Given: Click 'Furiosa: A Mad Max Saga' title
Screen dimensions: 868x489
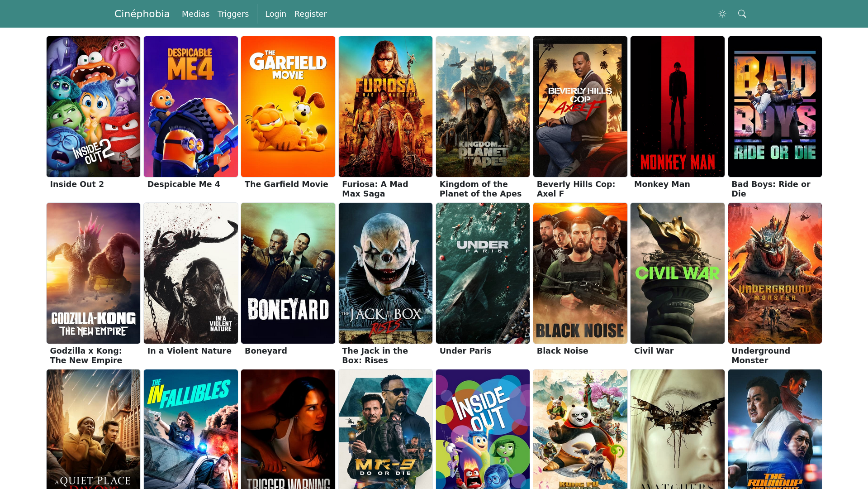Looking at the screenshot, I should [x=375, y=189].
